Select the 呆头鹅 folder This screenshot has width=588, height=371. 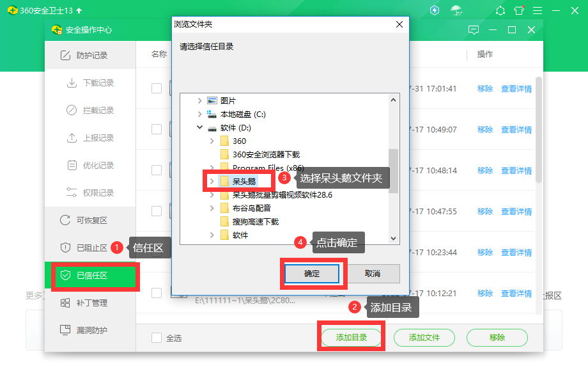pyautogui.click(x=244, y=181)
